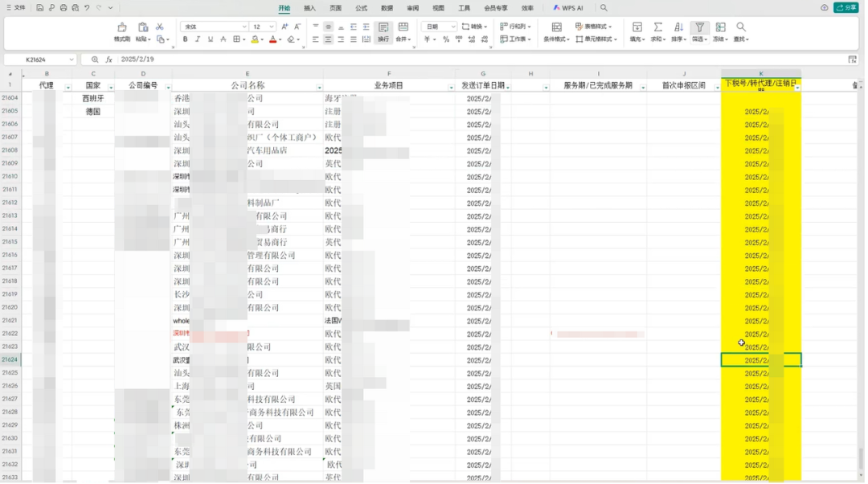Open the number format dropdown showing 日期
The image size is (868, 484).
[x=438, y=27]
